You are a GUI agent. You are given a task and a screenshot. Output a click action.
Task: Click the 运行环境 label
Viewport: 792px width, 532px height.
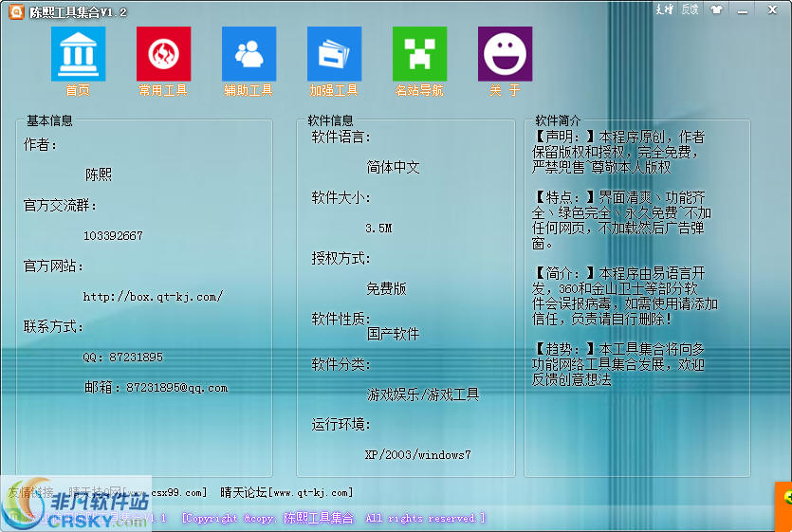tap(341, 425)
